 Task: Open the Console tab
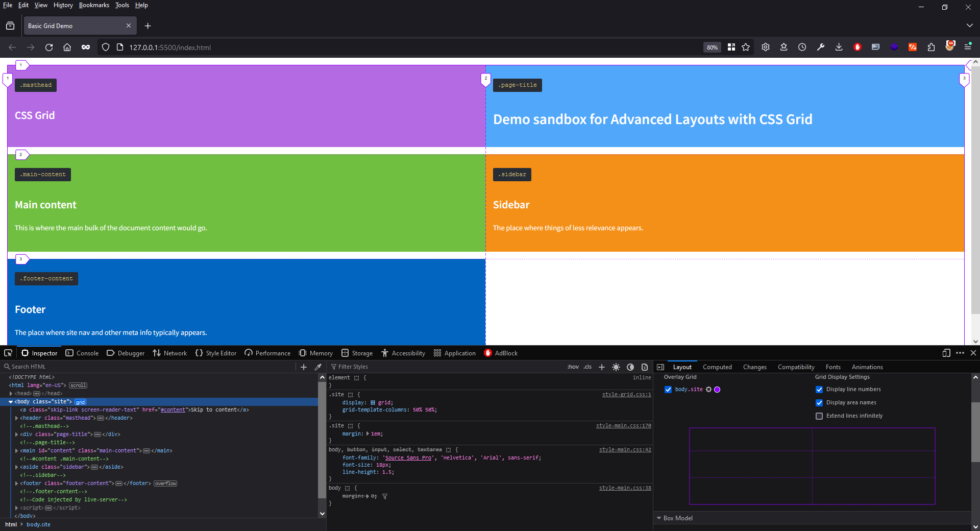(82, 353)
